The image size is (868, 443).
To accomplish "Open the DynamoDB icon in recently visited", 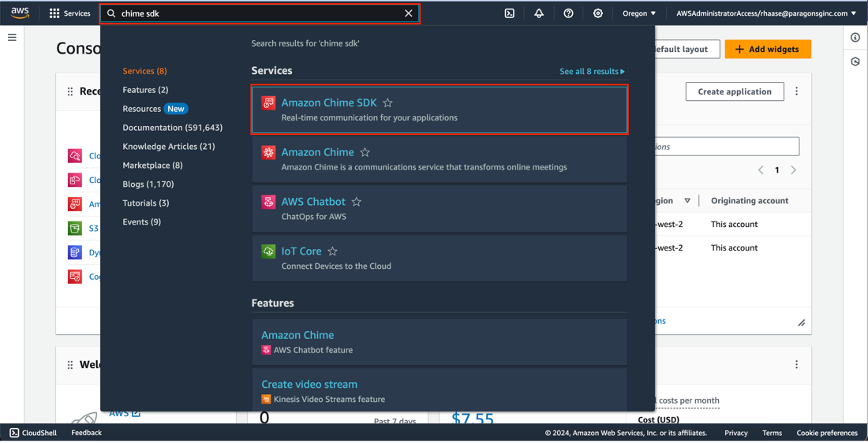I will pos(75,252).
